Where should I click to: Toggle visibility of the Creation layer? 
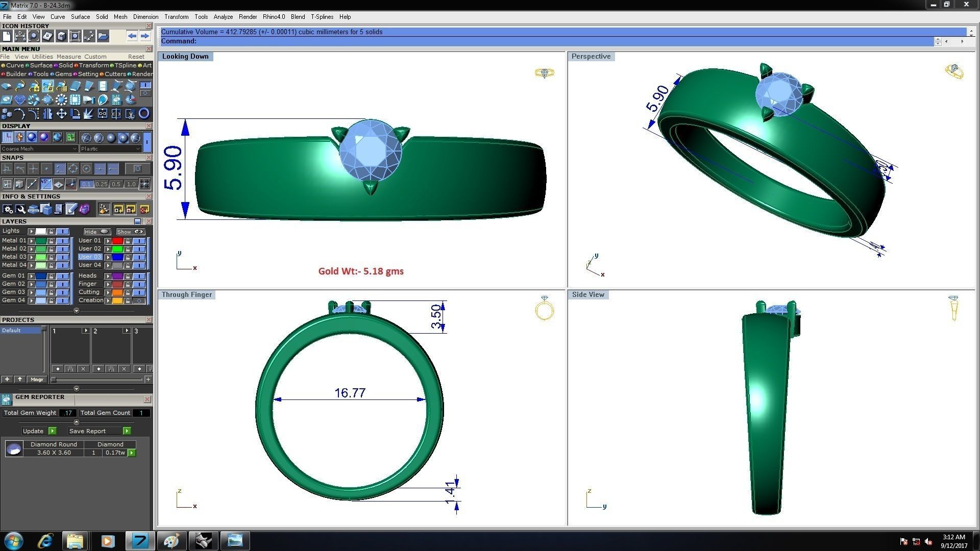[x=138, y=300]
